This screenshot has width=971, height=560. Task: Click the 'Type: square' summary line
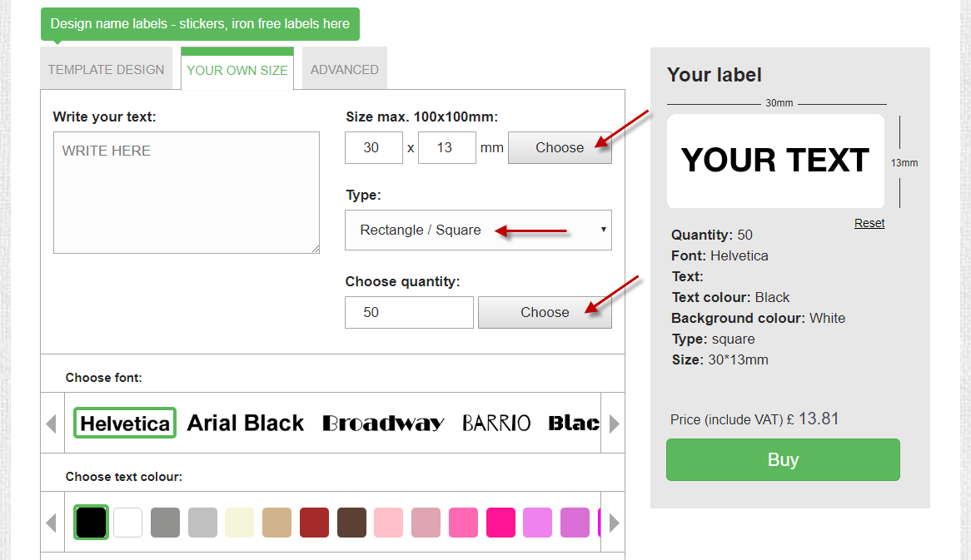[714, 339]
